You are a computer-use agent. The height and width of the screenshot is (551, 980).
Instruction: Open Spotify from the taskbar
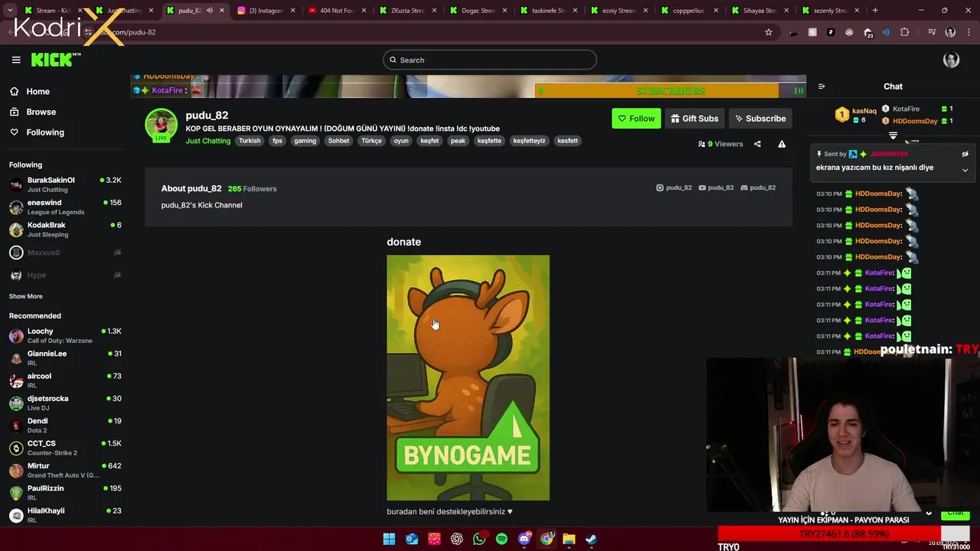(x=501, y=539)
